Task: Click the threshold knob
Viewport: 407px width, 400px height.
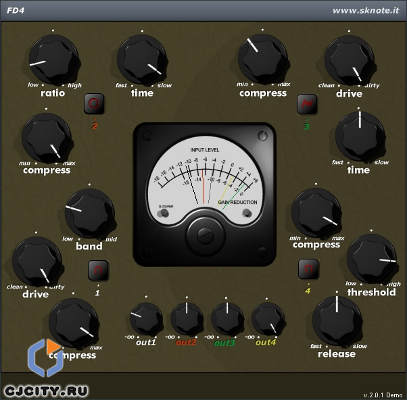Action: point(372,259)
